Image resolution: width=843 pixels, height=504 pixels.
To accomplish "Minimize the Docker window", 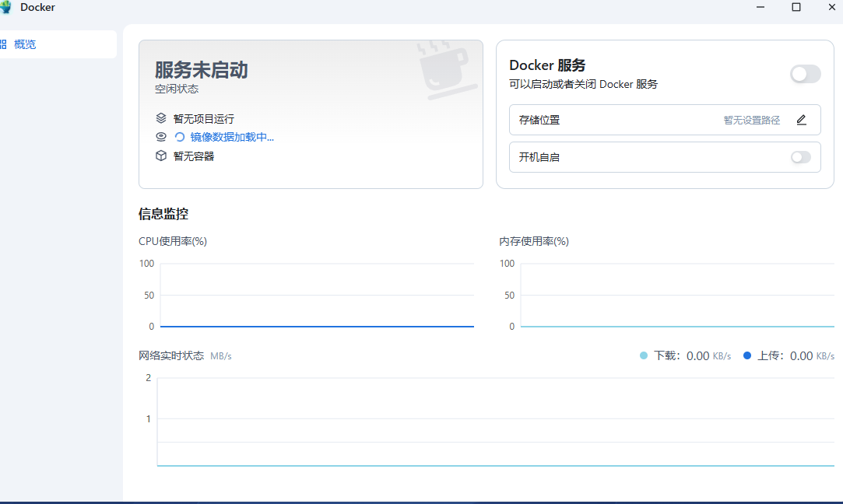I will [760, 7].
